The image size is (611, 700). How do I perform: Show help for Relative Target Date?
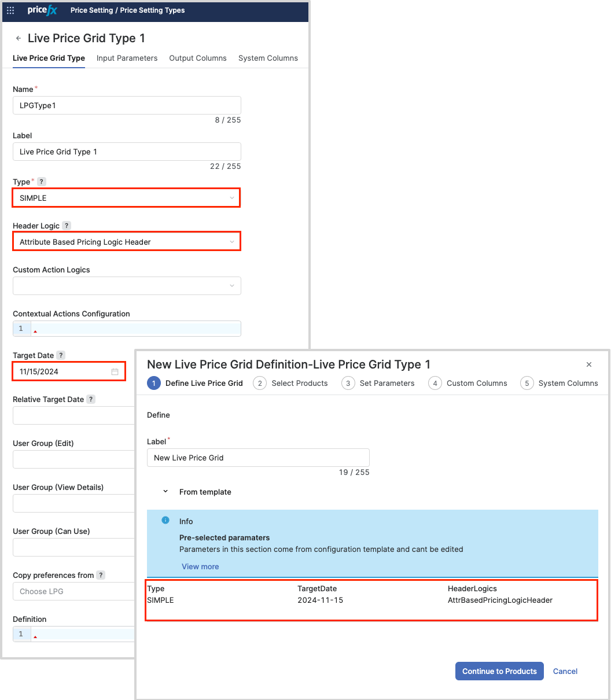pos(91,399)
